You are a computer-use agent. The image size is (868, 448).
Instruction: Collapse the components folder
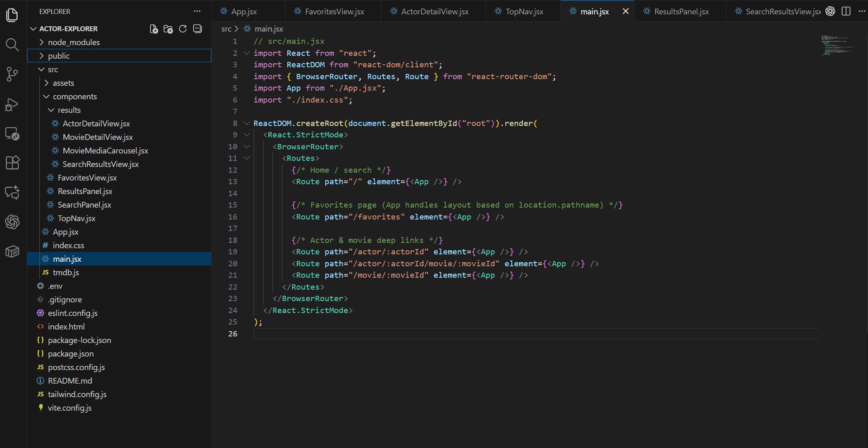coord(119,96)
